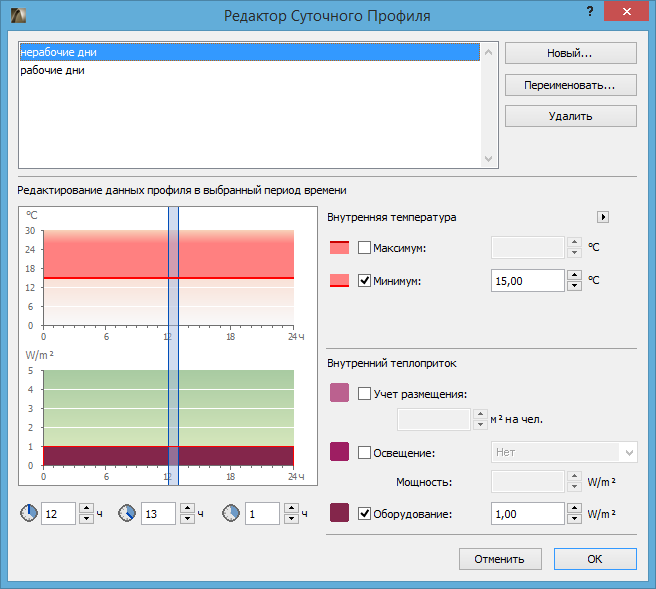Click the start hour field 12

pyautogui.click(x=58, y=513)
